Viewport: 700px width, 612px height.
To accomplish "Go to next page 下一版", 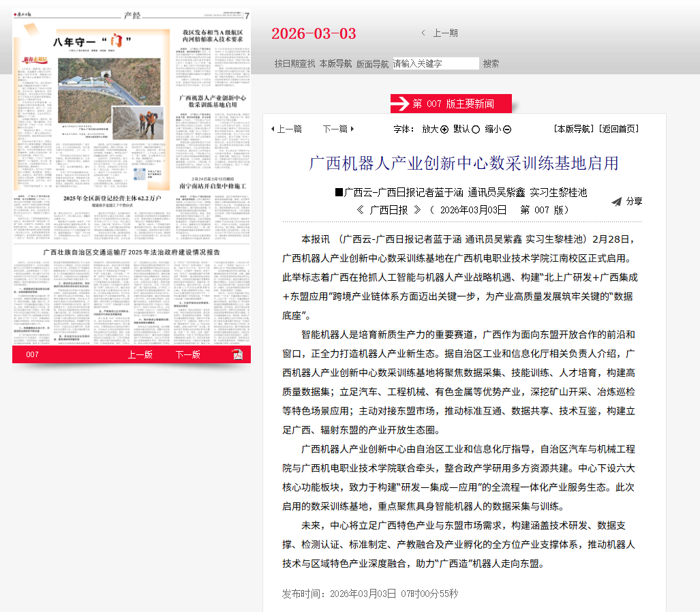I will pyautogui.click(x=188, y=354).
